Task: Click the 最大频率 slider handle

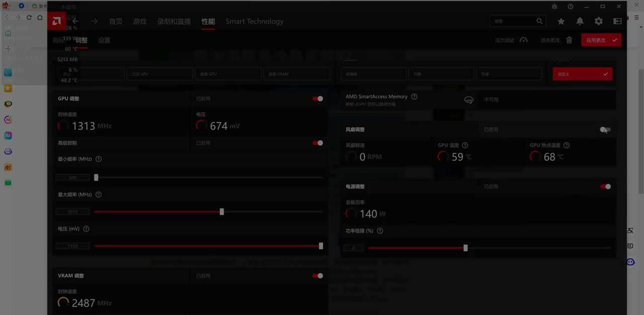Action: (x=222, y=212)
